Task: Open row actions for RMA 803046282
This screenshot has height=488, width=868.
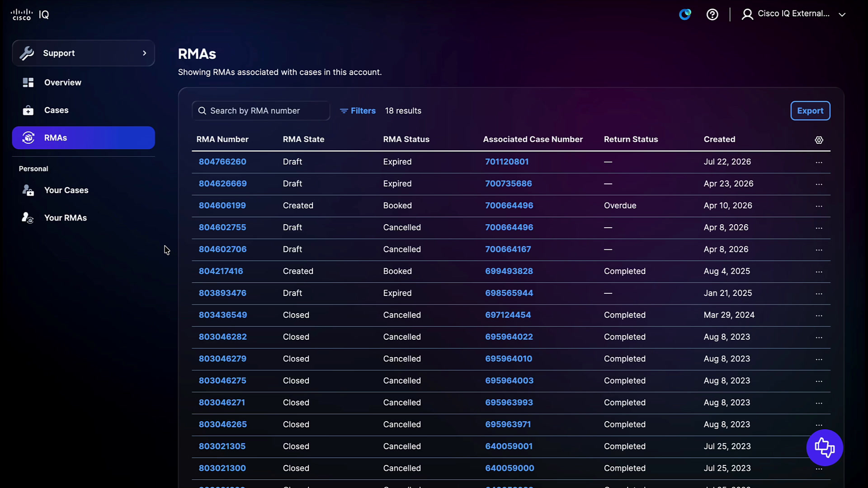Action: click(819, 338)
